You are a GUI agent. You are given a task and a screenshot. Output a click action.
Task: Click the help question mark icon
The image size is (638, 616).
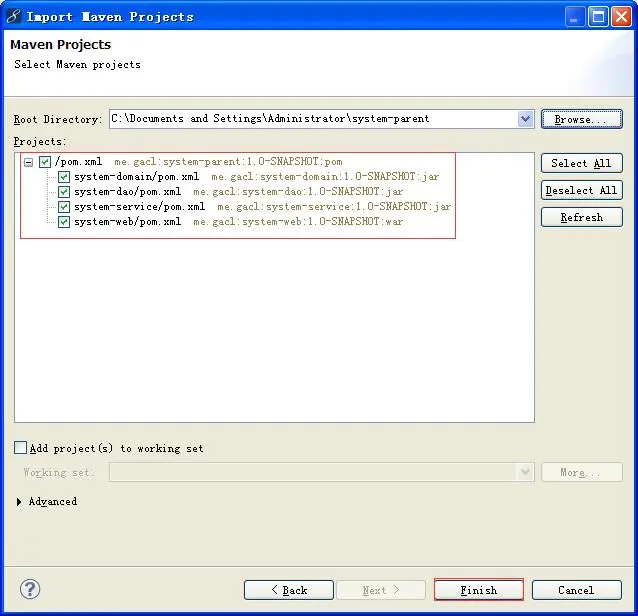[x=30, y=589]
